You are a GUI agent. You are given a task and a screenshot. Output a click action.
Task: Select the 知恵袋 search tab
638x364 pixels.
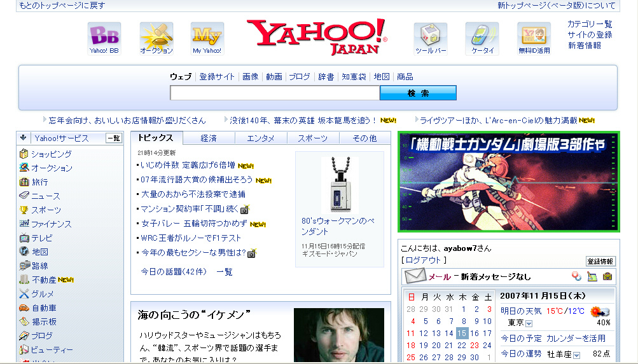pyautogui.click(x=354, y=76)
